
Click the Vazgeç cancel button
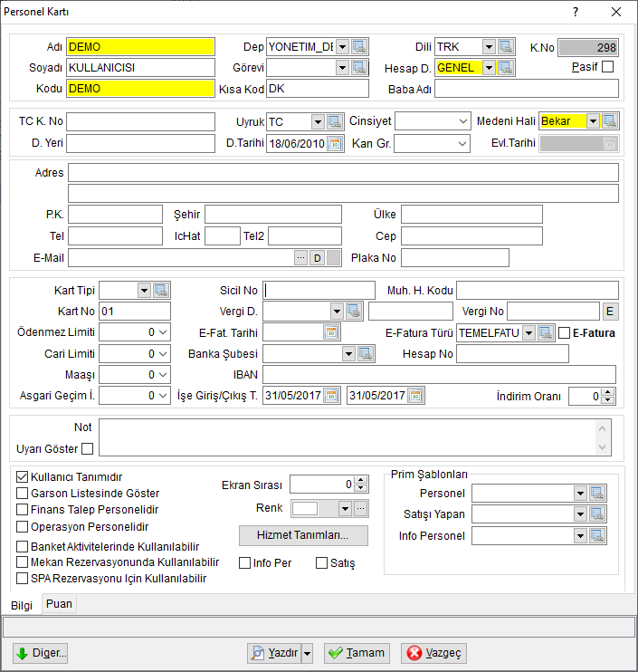433,653
